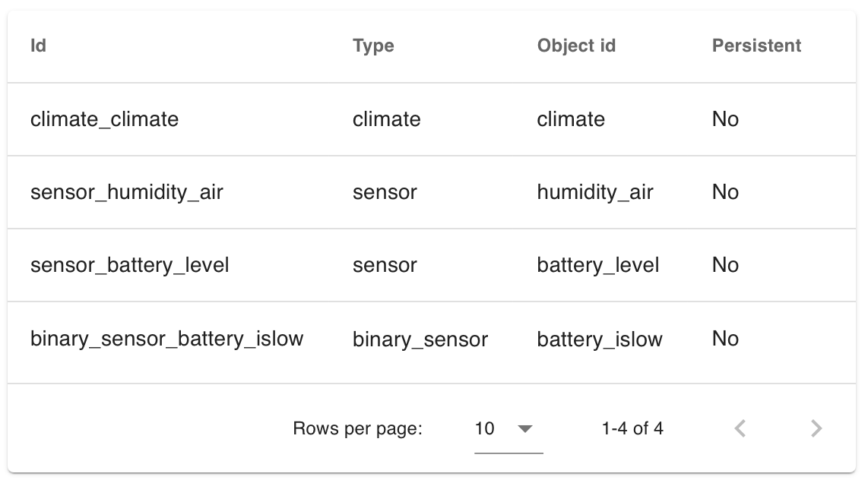
Task: Sort by the Object id column header
Action: click(576, 46)
